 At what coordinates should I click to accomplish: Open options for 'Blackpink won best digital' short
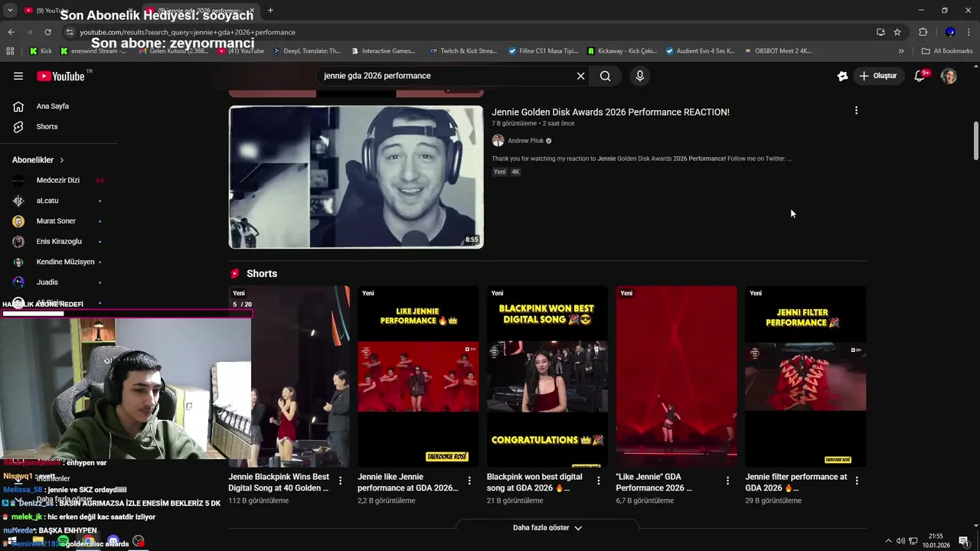pos(599,481)
